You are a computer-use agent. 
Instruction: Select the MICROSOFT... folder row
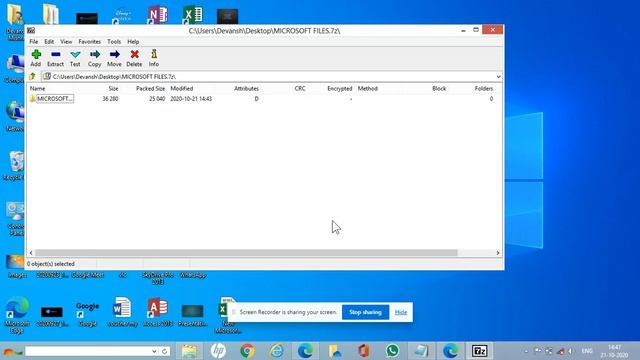tap(261, 99)
